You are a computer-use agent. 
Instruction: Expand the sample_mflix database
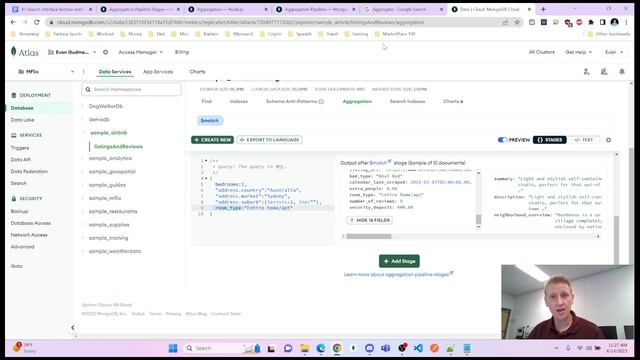point(83,198)
